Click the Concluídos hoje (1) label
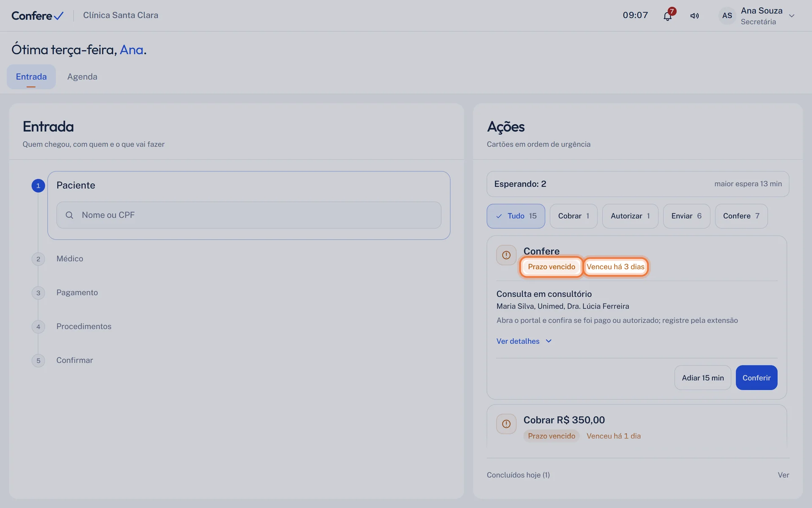 [518, 475]
